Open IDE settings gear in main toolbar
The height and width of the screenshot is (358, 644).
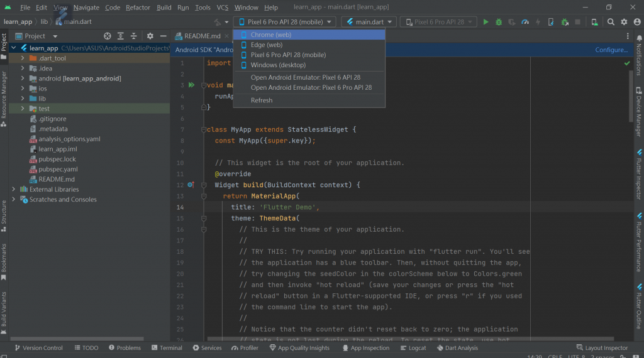tap(625, 22)
